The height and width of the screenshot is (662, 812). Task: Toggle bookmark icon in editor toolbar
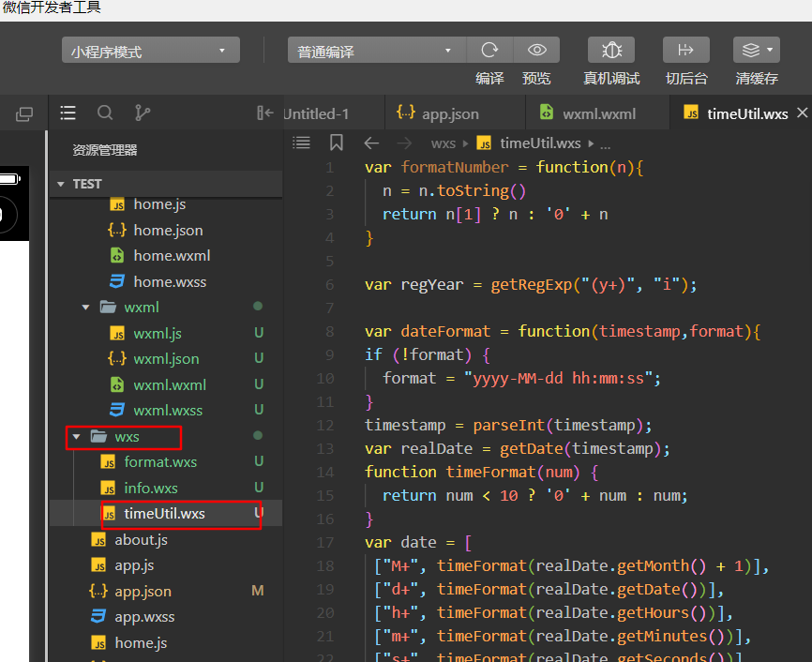point(337,143)
